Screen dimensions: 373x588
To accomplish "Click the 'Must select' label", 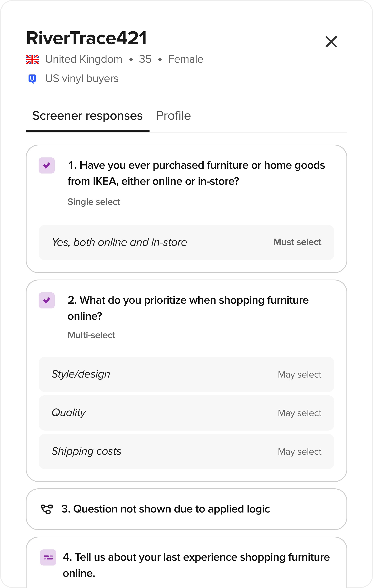I will [297, 242].
